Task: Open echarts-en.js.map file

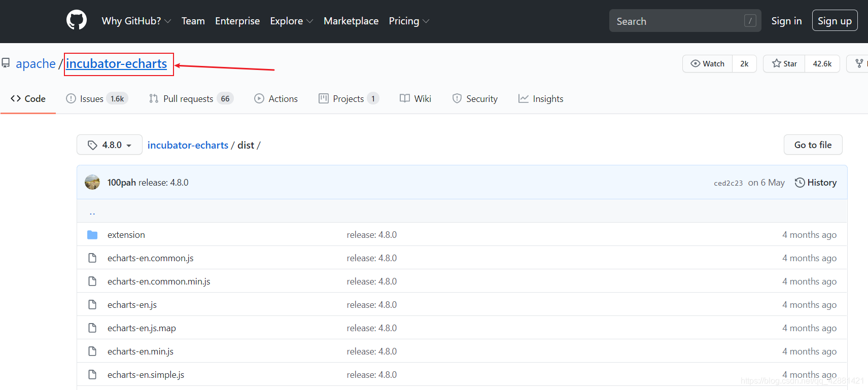Action: [x=142, y=328]
